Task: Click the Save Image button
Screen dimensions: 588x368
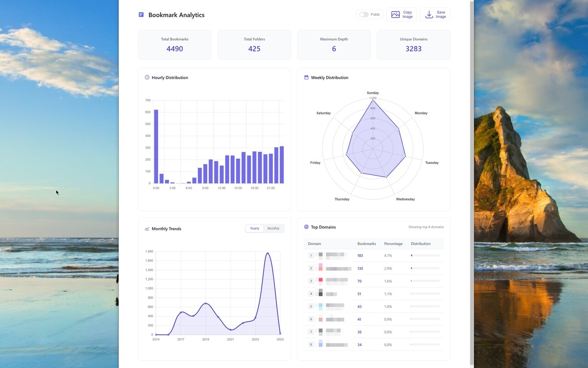Action: click(435, 15)
